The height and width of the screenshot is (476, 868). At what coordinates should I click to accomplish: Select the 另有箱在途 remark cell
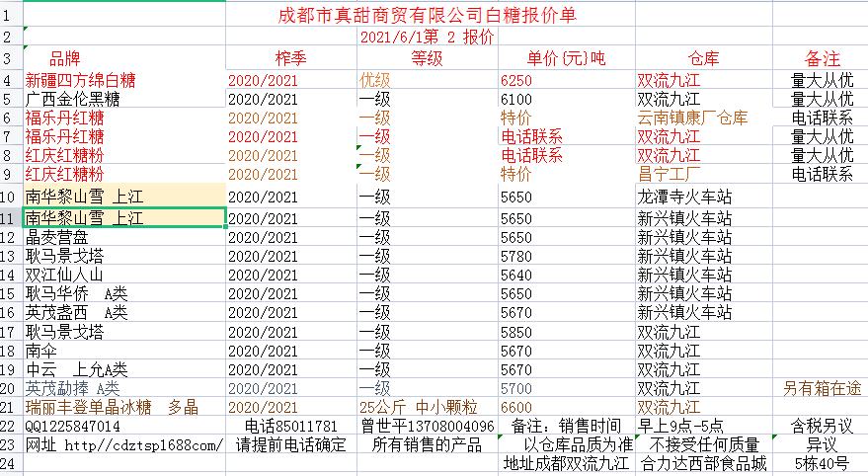coord(822,388)
